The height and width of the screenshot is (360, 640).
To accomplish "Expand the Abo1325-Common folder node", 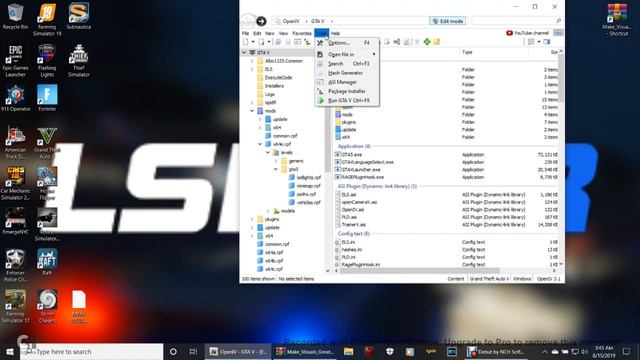I will pyautogui.click(x=252, y=61).
